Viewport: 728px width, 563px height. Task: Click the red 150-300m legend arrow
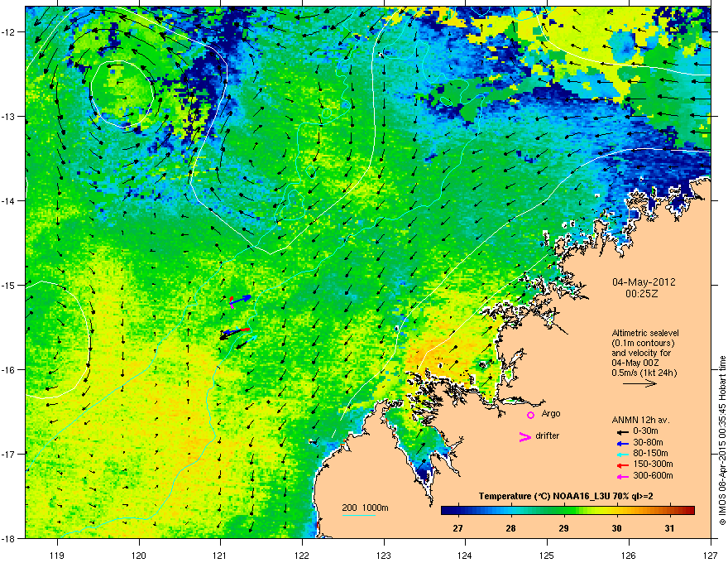[622, 465]
